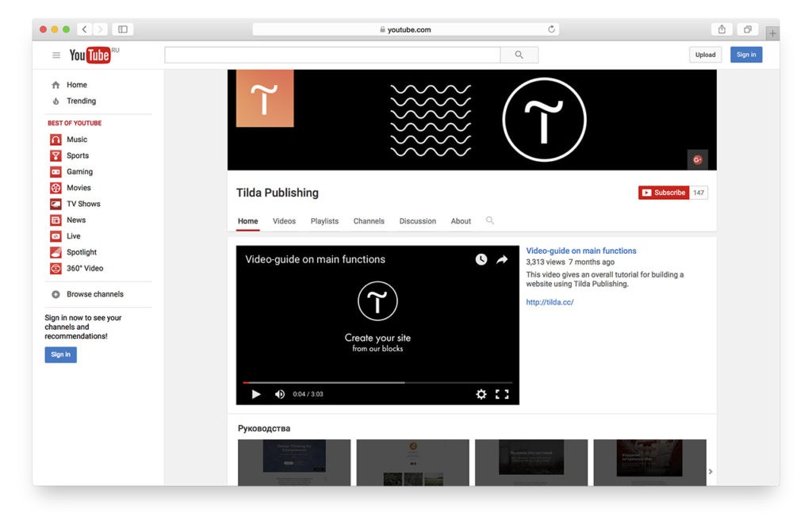Focus the YouTube search field
Viewport: 812px width, 532px height.
coord(332,55)
